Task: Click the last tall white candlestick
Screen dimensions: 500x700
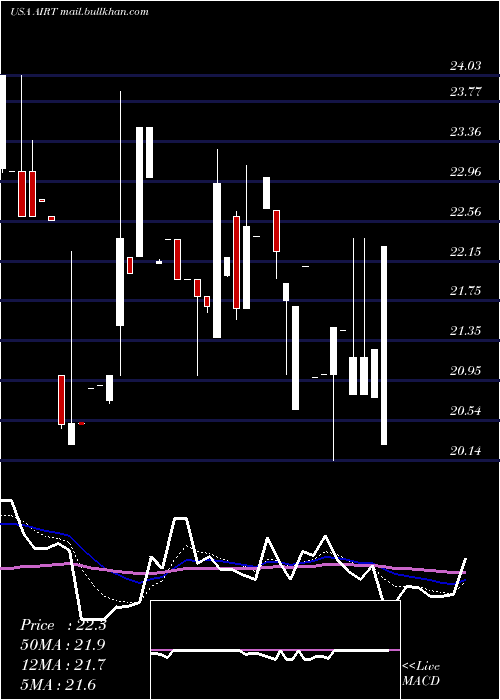Action: (x=384, y=345)
